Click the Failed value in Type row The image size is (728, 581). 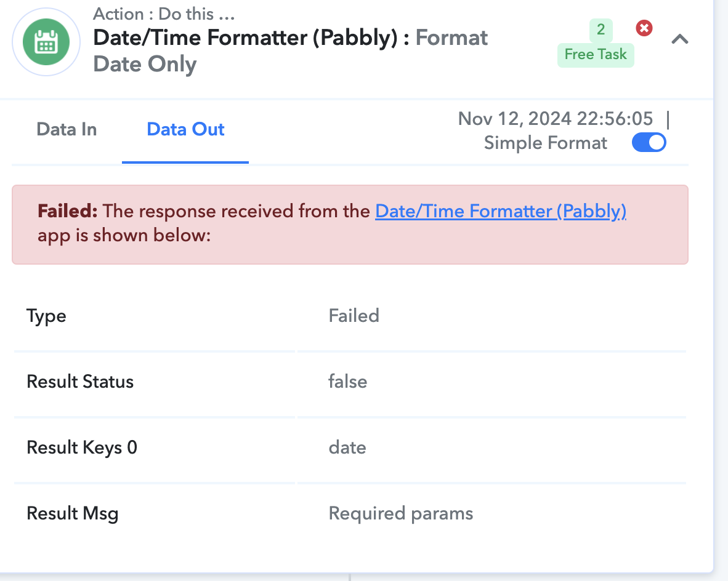[354, 316]
